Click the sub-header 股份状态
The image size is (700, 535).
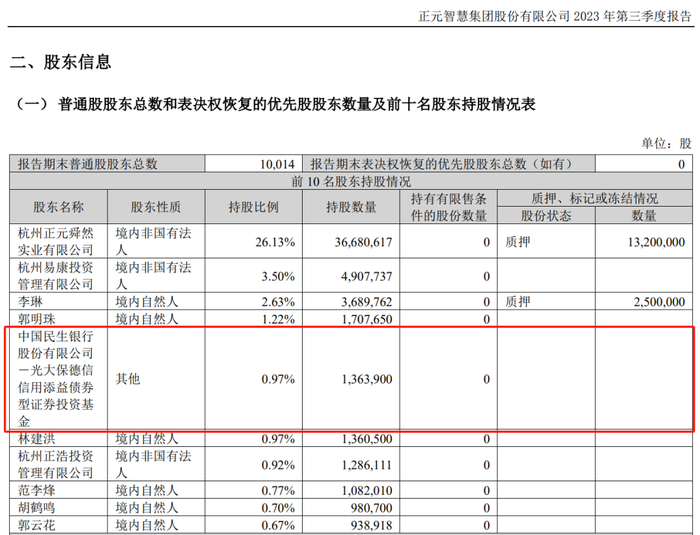tap(546, 216)
